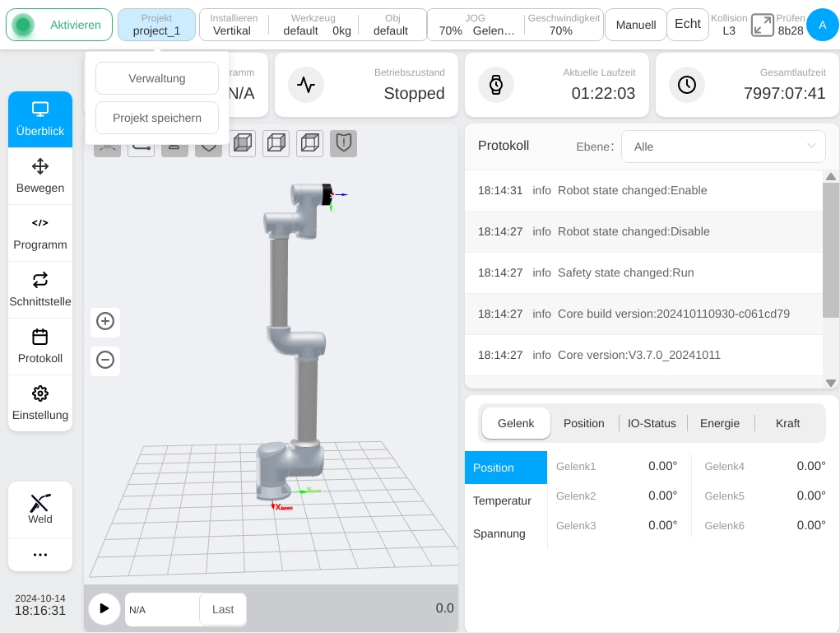Image resolution: width=840 pixels, height=633 pixels.
Task: Switch to the Energie tab
Action: (720, 423)
